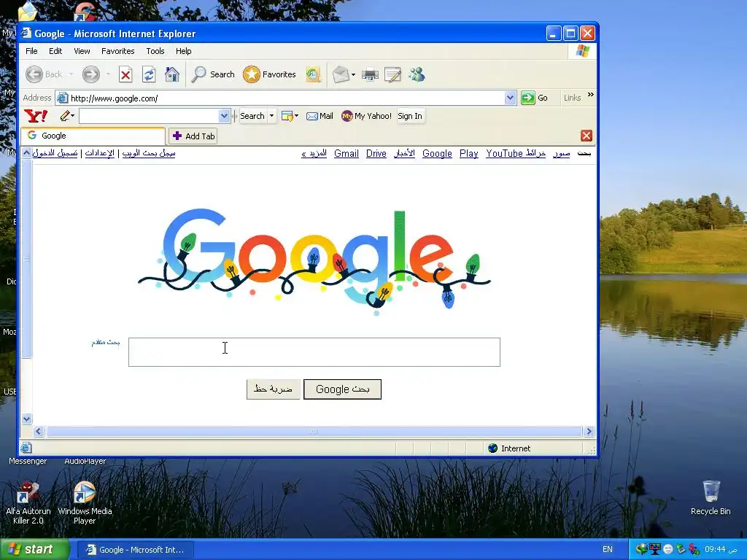The height and width of the screenshot is (560, 747).
Task: Open Alfa Autorun Killer 2.0 desktop icon
Action: [x=28, y=502]
